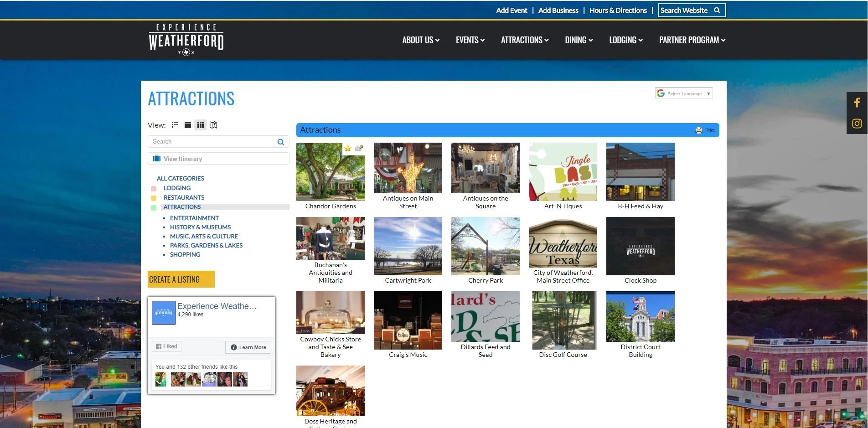Toggle the favorite star on Chandor Gardens
Screen dimensions: 868x428
(x=347, y=148)
